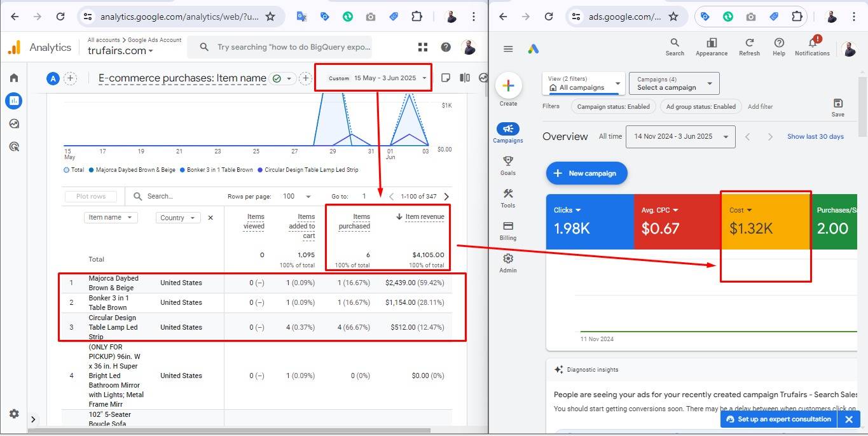Screen dimensions: 868x436
Task: Sort by Item revenue column header
Action: pyautogui.click(x=420, y=217)
